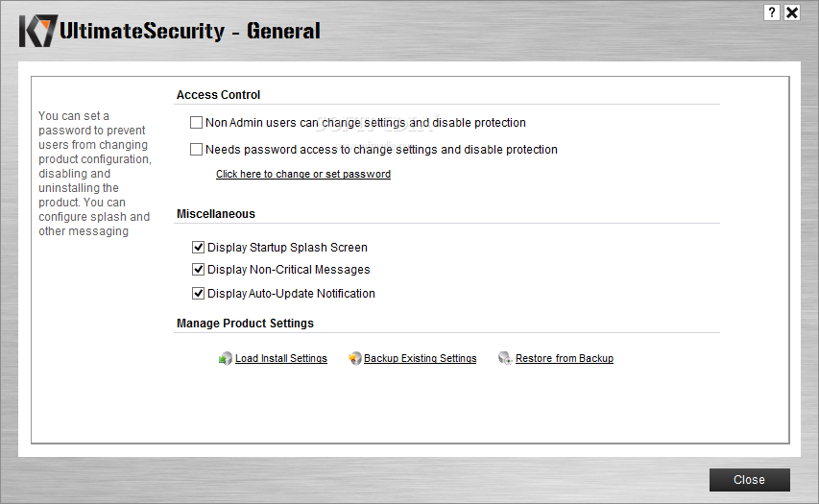Close window using the X icon
This screenshot has height=504, width=819.
(792, 12)
